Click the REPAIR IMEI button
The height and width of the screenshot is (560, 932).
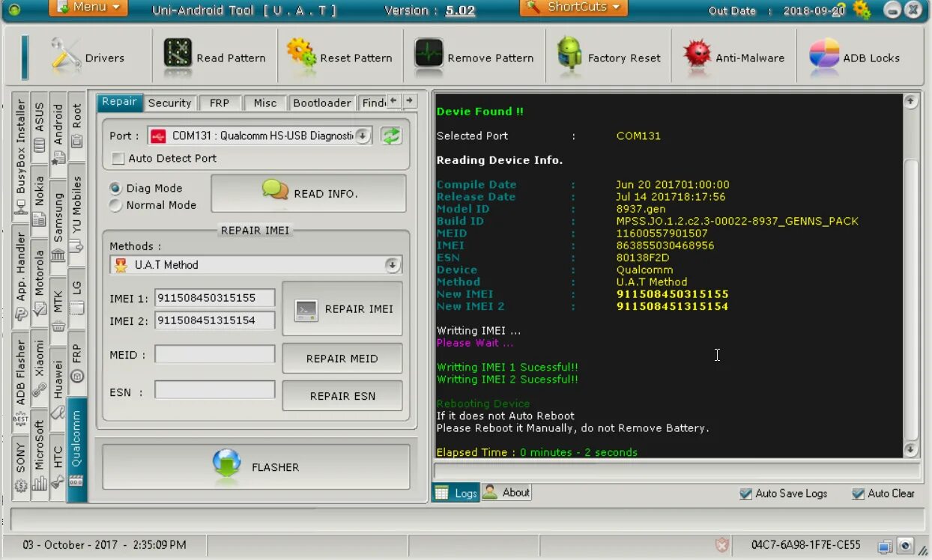[x=342, y=308]
